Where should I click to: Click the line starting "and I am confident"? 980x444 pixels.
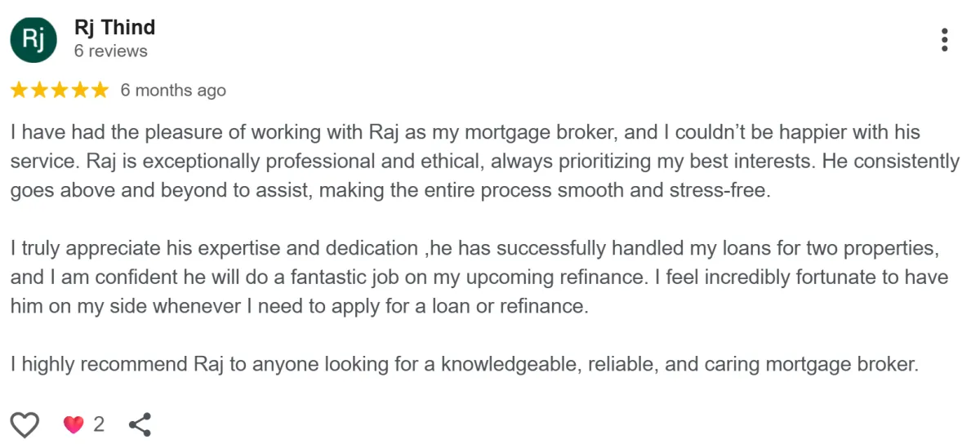(479, 277)
